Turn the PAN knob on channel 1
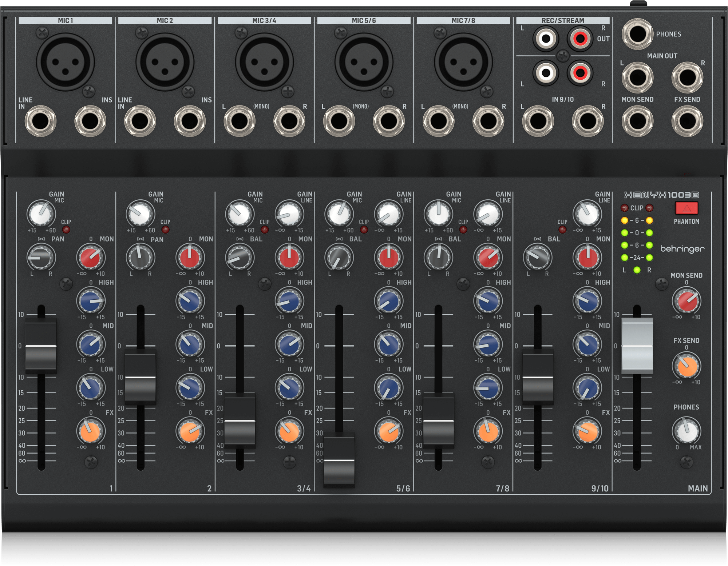This screenshot has width=728, height=566. (x=41, y=258)
